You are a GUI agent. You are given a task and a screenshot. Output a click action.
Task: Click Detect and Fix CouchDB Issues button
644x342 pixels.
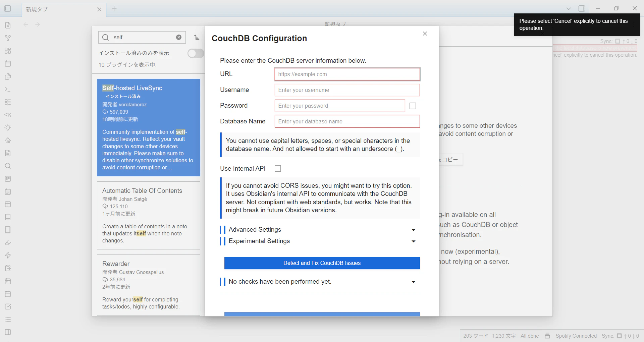pyautogui.click(x=322, y=263)
